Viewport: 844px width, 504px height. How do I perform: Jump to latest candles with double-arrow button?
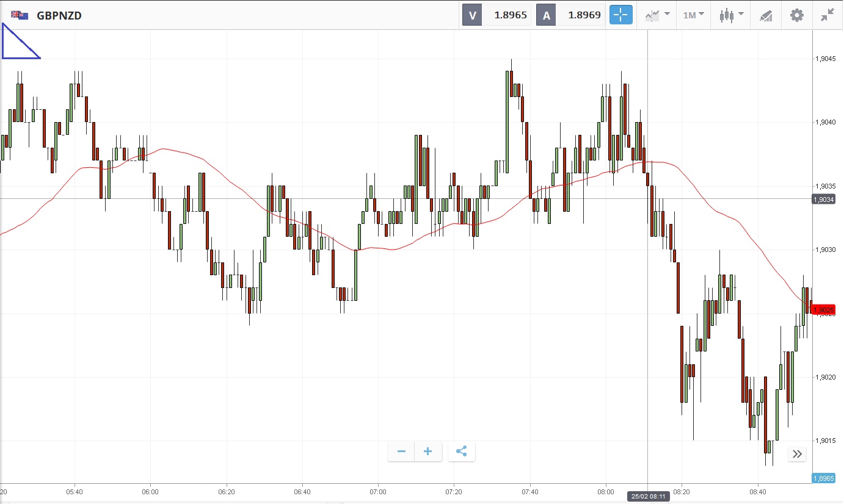(797, 453)
